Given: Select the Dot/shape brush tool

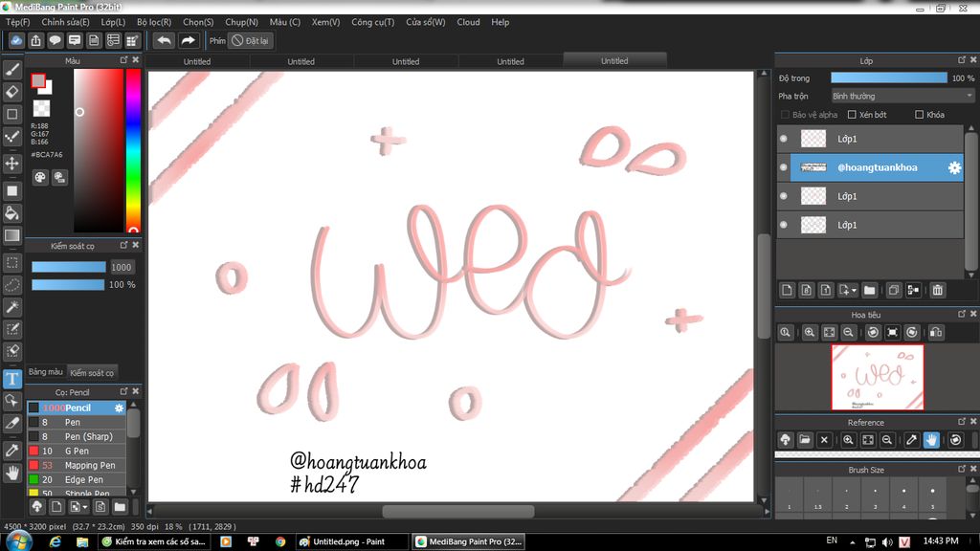Looking at the screenshot, I should click(x=12, y=137).
